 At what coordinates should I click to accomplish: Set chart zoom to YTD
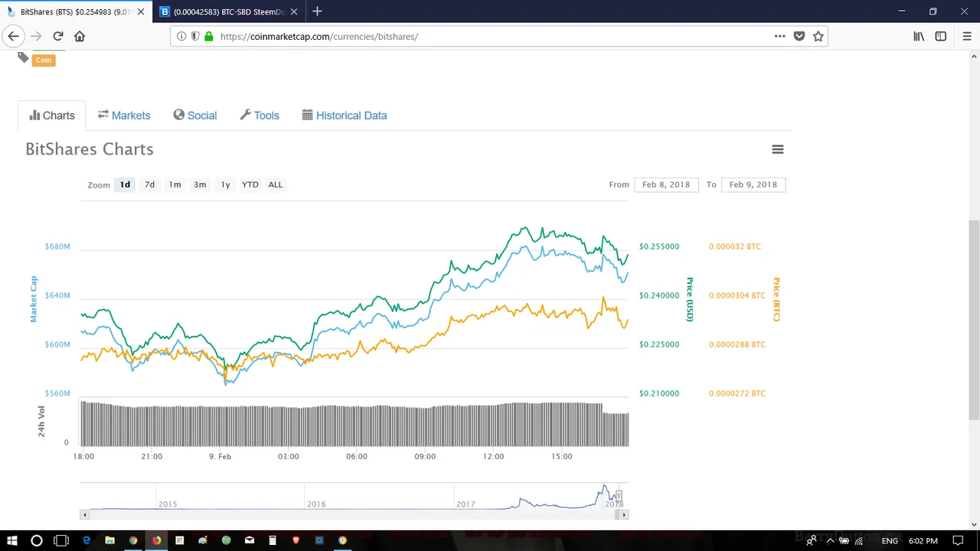250,184
